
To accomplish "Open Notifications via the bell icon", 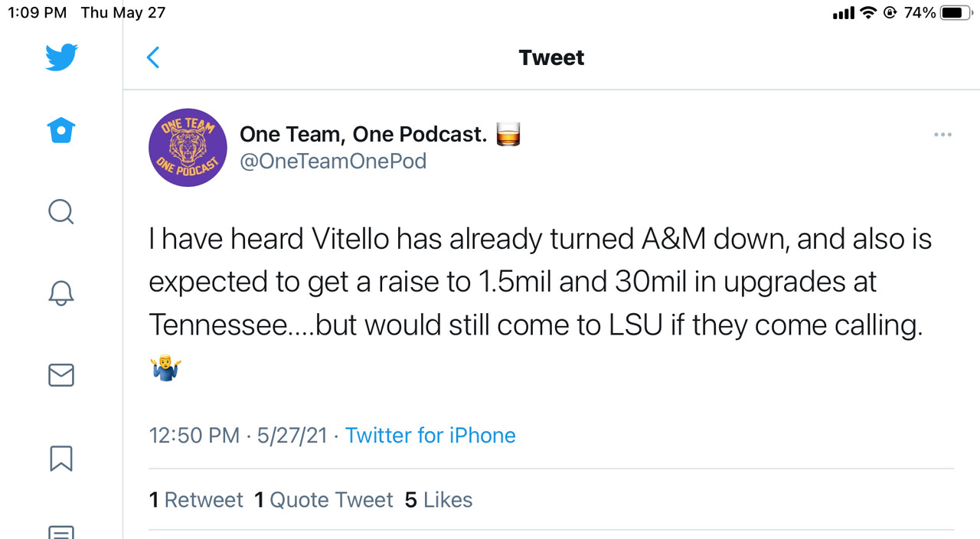I will pos(61,293).
